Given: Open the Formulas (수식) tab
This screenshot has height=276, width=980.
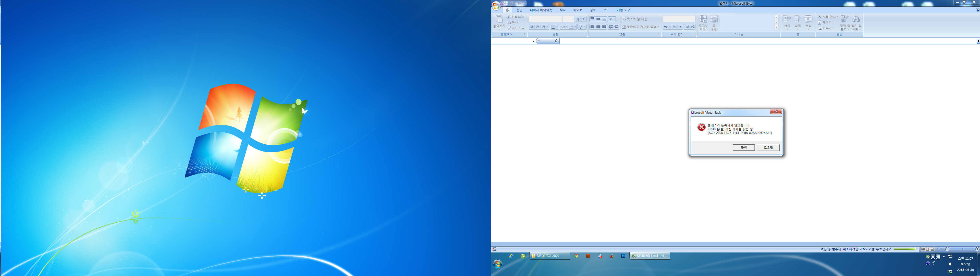Looking at the screenshot, I should point(562,10).
